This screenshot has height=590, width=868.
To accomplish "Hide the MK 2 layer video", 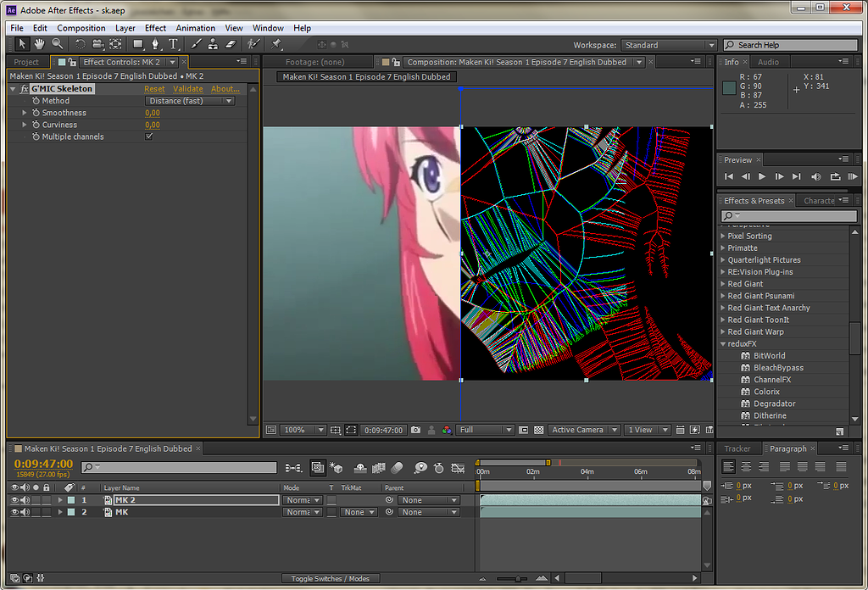I will click(x=14, y=500).
